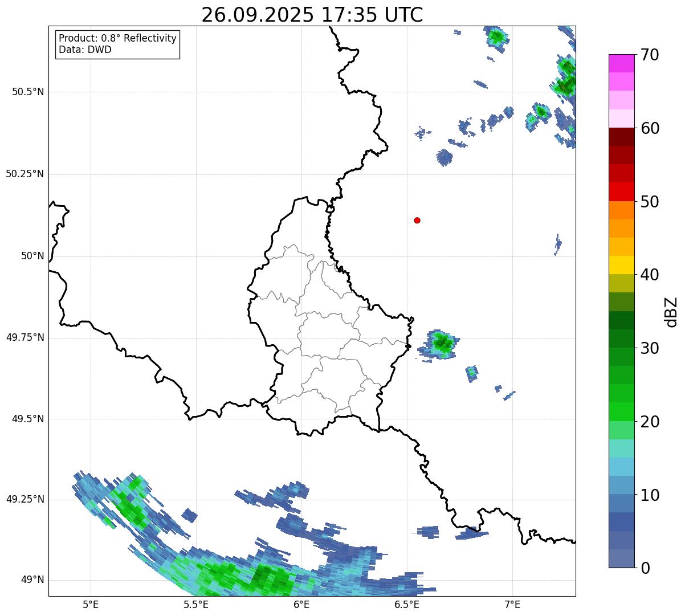Pick the light cyan swatch below 20 dBZ
The image size is (685, 616).
coord(622,448)
